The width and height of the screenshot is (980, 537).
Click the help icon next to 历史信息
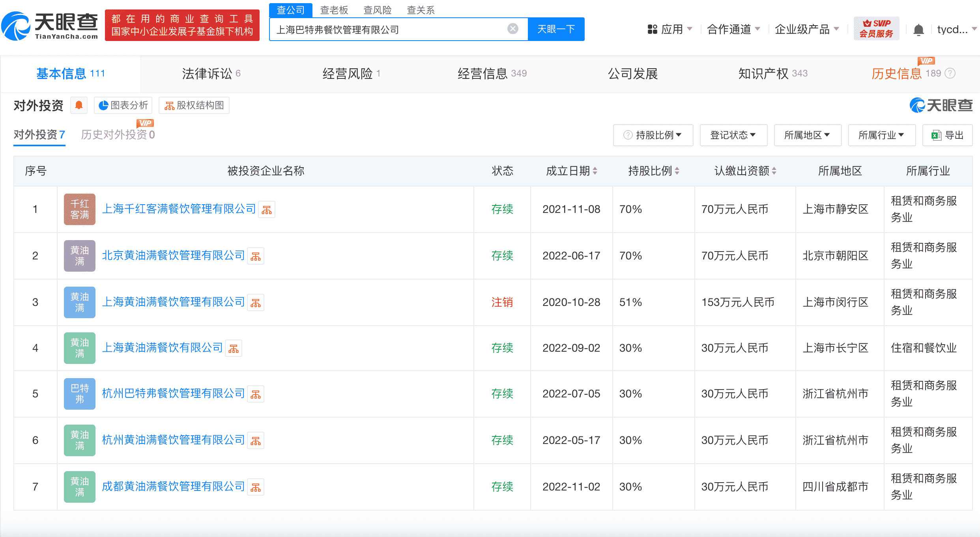click(951, 73)
